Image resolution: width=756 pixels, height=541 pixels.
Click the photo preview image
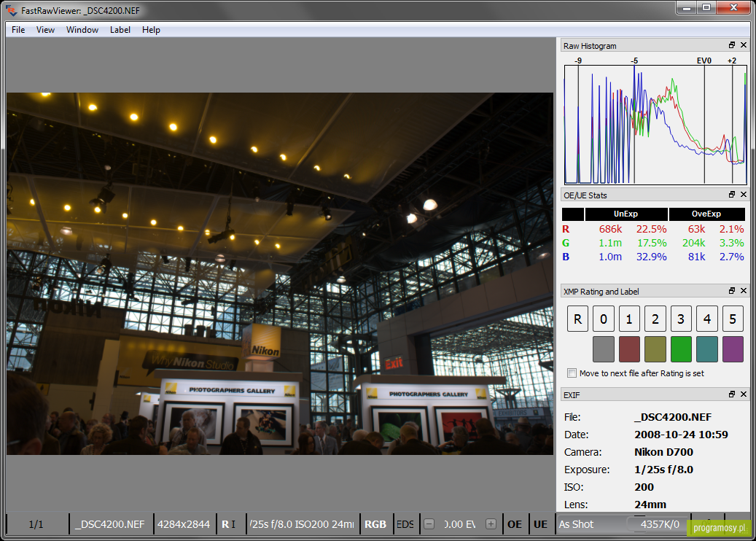[280, 273]
